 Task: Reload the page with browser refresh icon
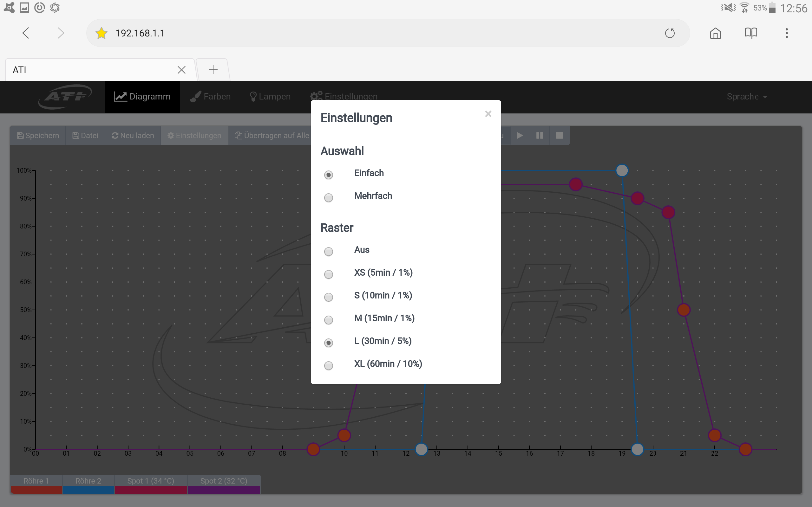[x=670, y=33]
